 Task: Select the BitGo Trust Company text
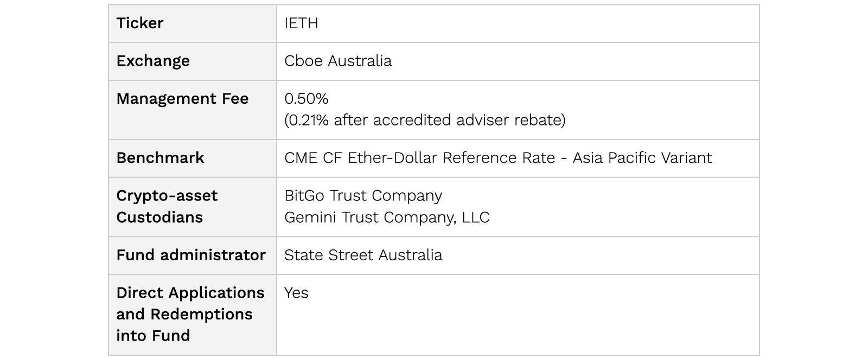[363, 196]
